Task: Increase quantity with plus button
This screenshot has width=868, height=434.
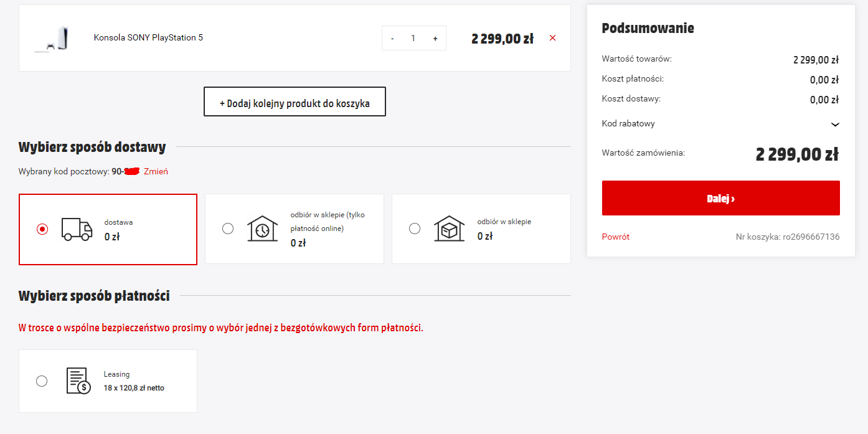Action: click(435, 39)
